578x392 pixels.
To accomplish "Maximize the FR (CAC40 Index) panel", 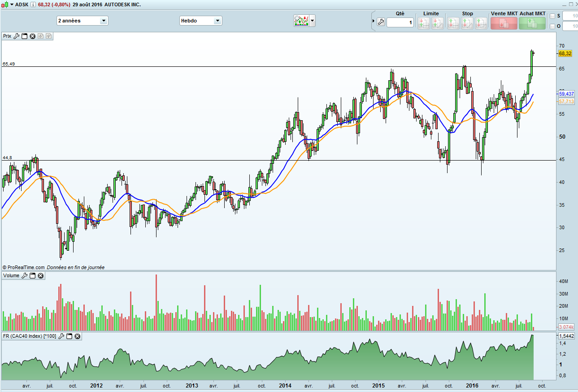I will point(70,336).
